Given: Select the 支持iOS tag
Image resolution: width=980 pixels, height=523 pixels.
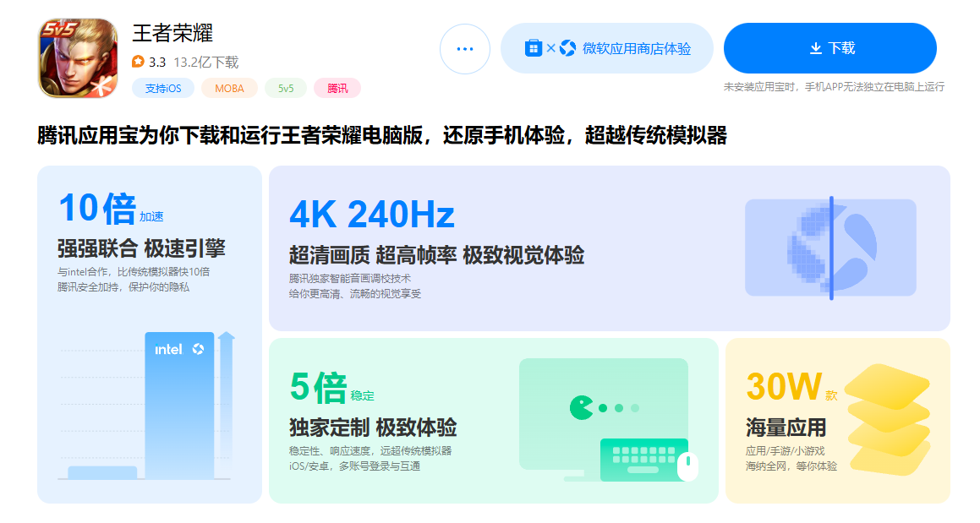Looking at the screenshot, I should [x=163, y=88].
